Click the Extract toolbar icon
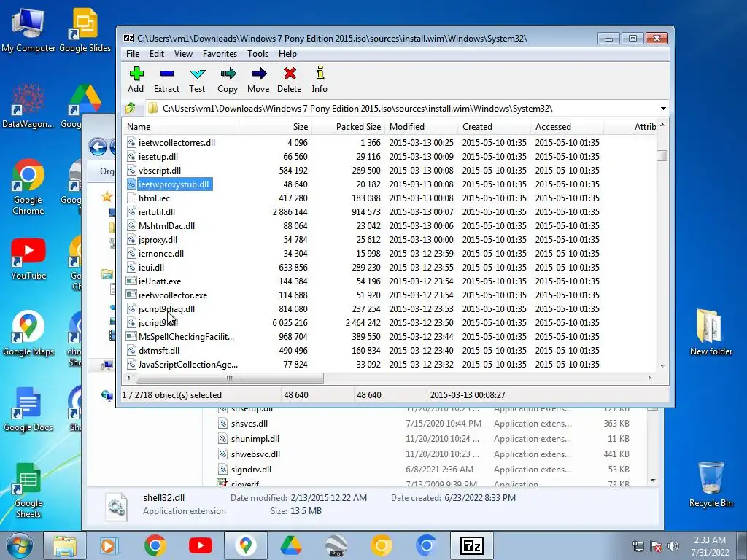This screenshot has width=747, height=560. 167,79
